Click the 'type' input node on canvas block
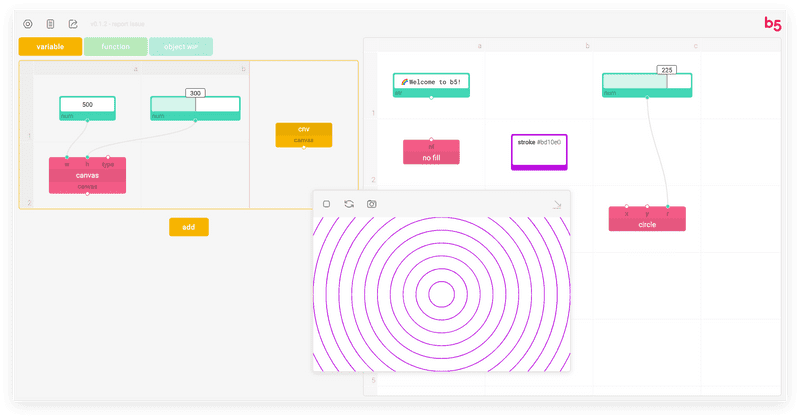 [108, 157]
